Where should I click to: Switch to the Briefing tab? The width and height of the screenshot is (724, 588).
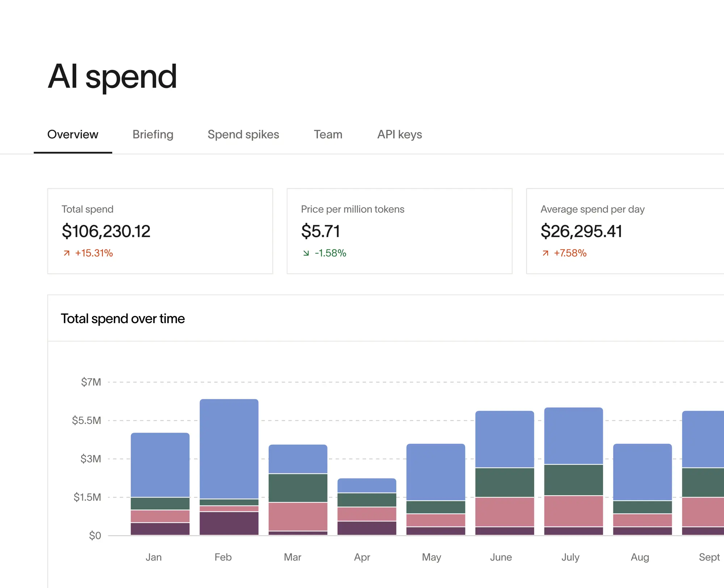point(153,134)
